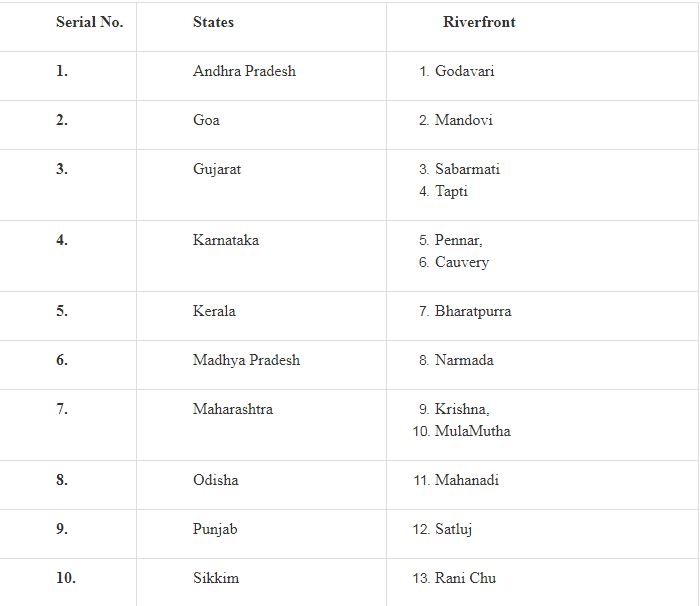The image size is (700, 606).
Task: Click the Cauvery riverfront entry
Action: (x=461, y=262)
